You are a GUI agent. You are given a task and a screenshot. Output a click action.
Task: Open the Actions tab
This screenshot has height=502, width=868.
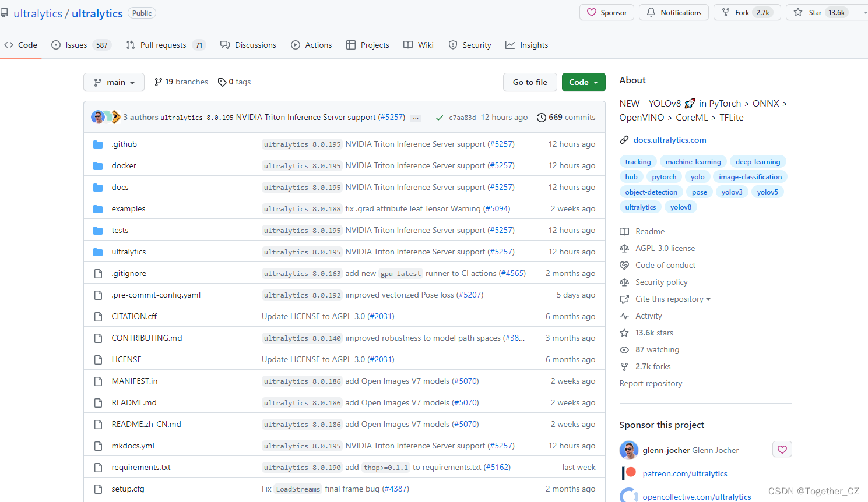point(311,45)
